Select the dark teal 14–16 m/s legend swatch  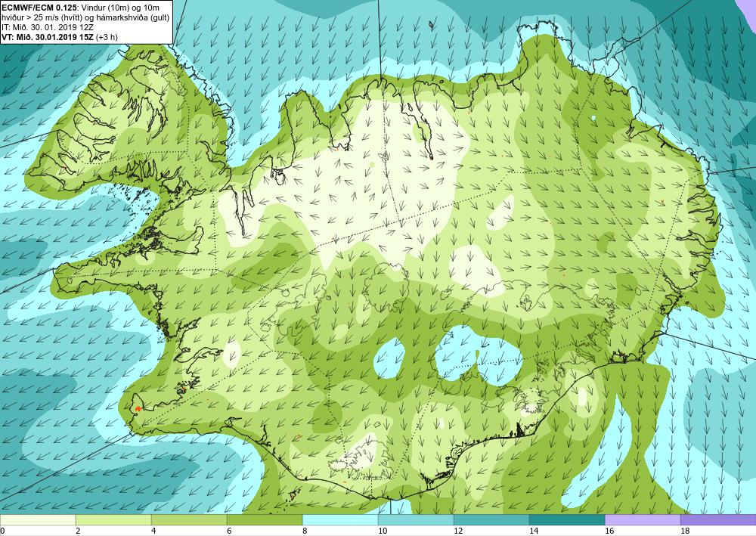[567, 519]
